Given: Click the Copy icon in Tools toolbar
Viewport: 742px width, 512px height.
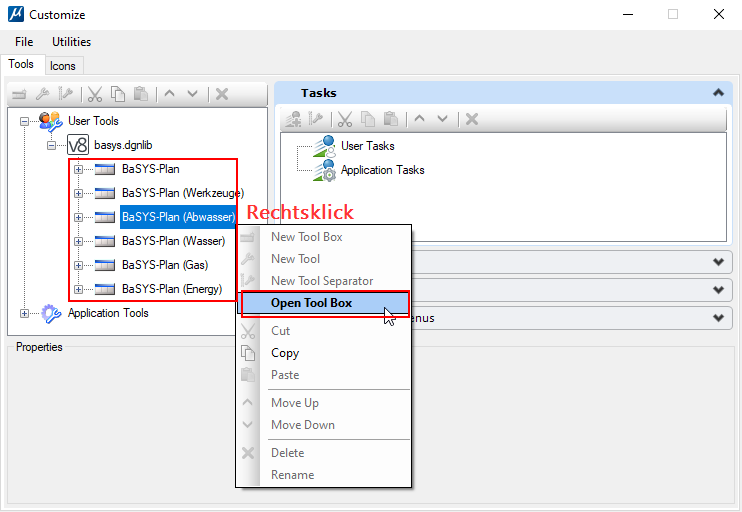Looking at the screenshot, I should coord(119,94).
